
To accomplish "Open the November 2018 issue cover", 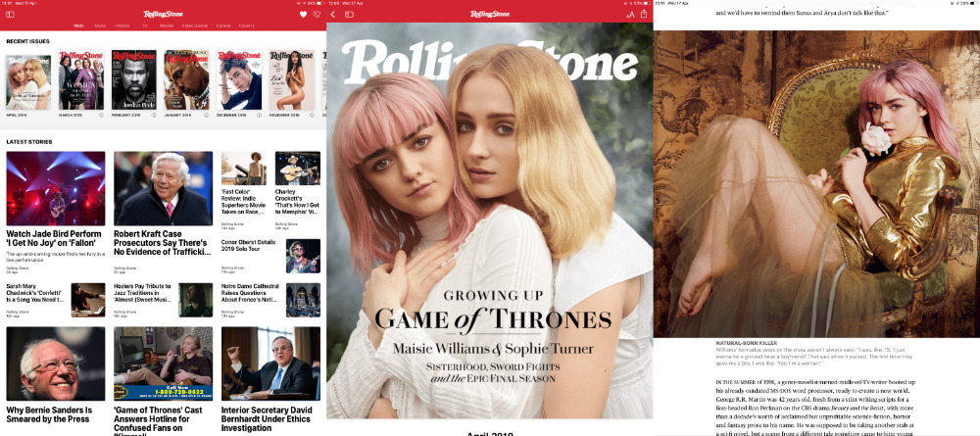I will coord(292,80).
